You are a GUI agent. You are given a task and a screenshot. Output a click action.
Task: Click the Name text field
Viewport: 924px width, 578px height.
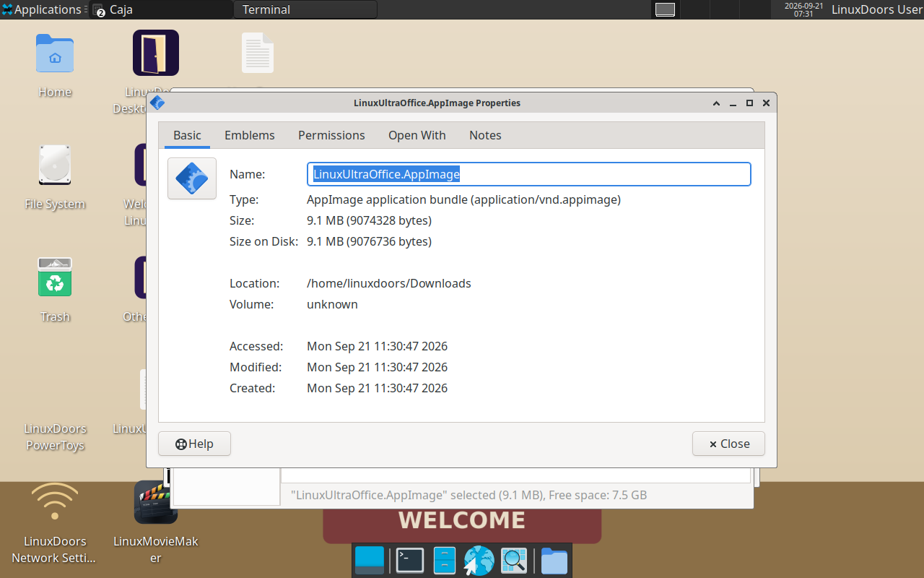[x=529, y=174]
